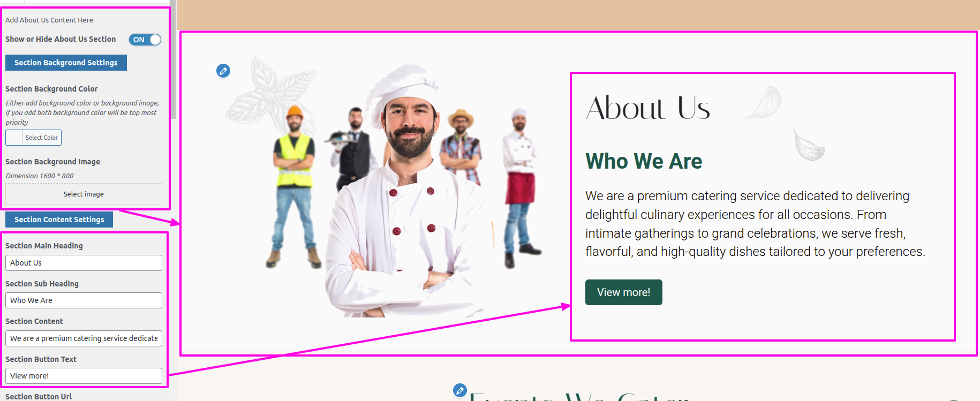This screenshot has width=980, height=401.
Task: Click the Section Button Text input field
Action: click(84, 376)
